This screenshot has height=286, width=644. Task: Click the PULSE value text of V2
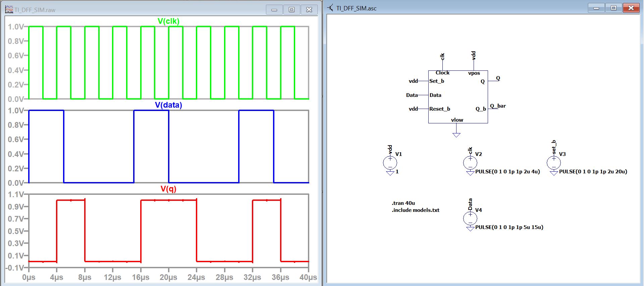tap(507, 172)
